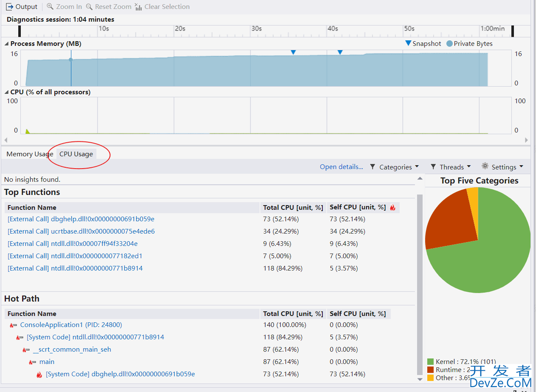Collapse the Process Memory (MB) graph

7,44
